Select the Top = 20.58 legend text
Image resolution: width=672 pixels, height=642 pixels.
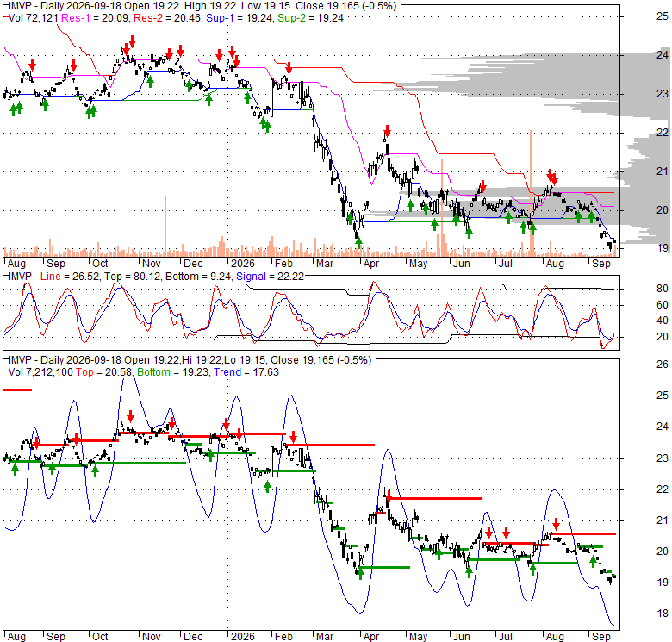pyautogui.click(x=103, y=372)
